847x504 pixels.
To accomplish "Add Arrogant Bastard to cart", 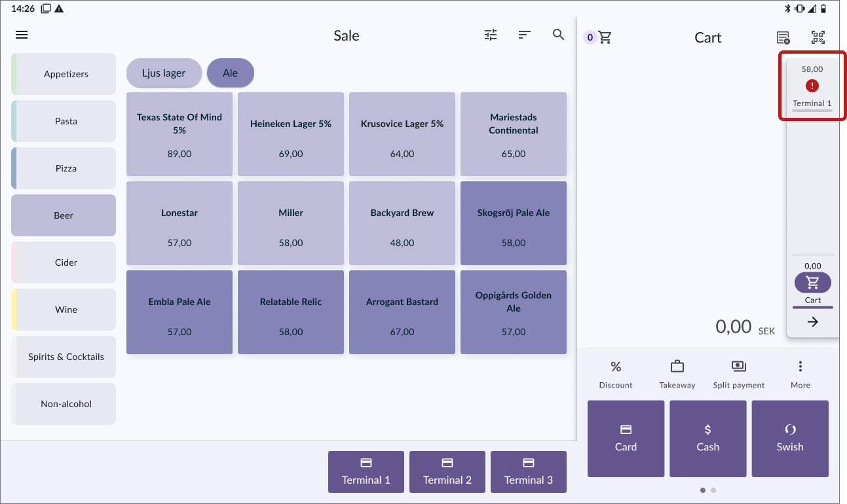I will [402, 312].
